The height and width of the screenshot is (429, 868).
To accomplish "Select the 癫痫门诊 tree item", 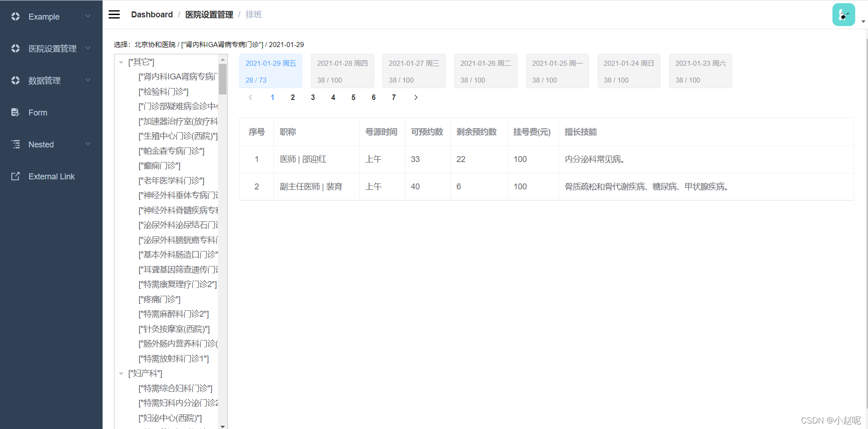I will [160, 166].
